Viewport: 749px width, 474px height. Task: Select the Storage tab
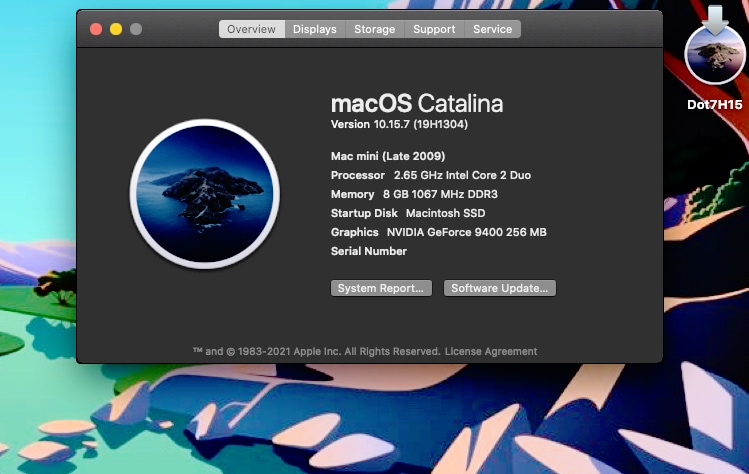374,29
